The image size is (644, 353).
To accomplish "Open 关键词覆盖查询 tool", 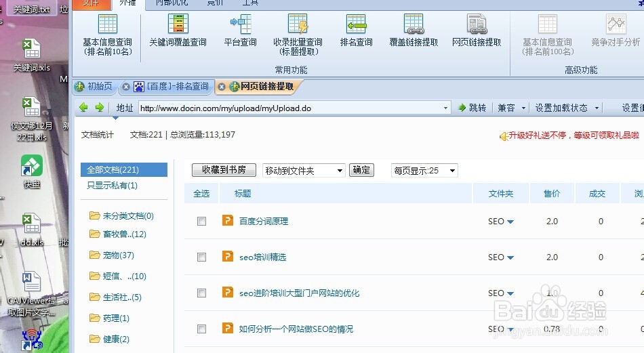I will click(178, 30).
